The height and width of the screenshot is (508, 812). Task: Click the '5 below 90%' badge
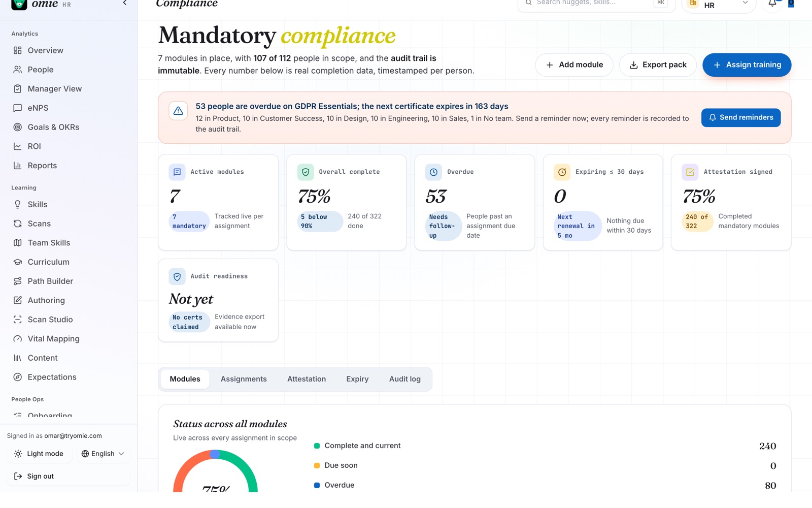[320, 221]
